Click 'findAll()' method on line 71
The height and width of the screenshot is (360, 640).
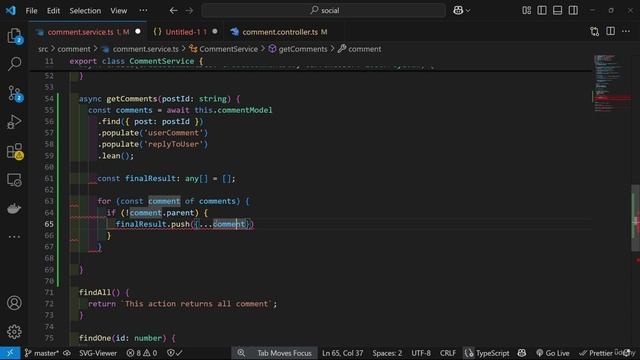(99, 292)
